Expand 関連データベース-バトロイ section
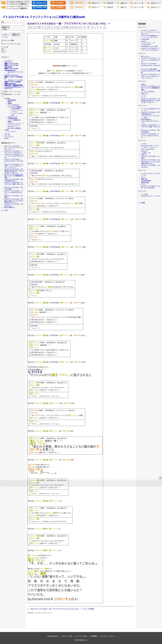162x644 pixels. tap(3, 92)
